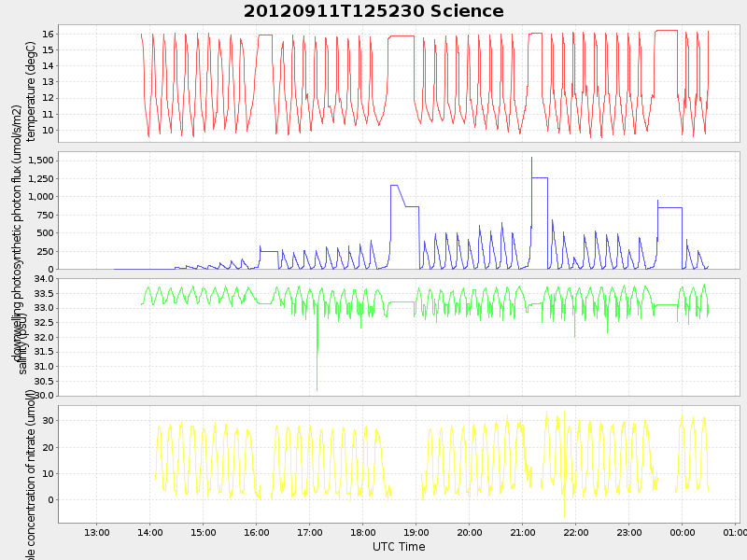The width and height of the screenshot is (747, 560).
Task: Click the 01:00 time axis tick label
Action: coord(735,532)
